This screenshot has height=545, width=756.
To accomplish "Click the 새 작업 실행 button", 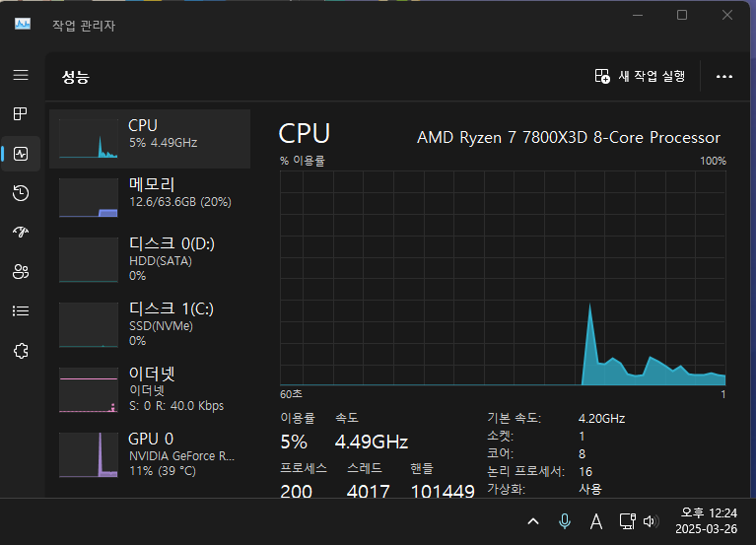I will pos(641,76).
